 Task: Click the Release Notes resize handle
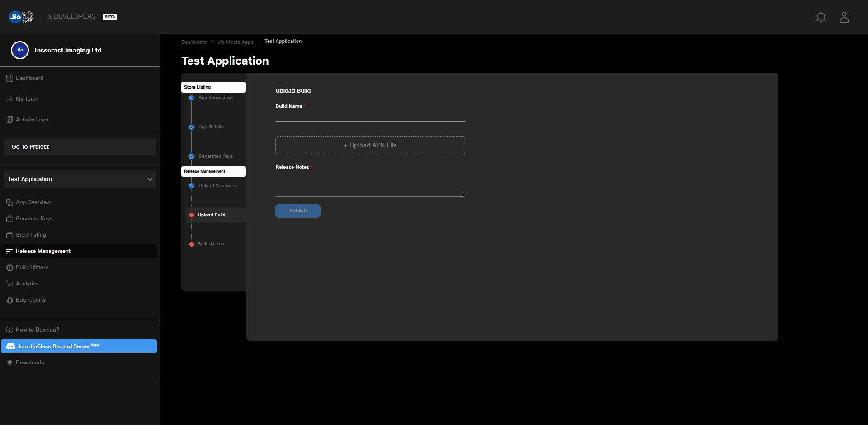[x=463, y=195]
